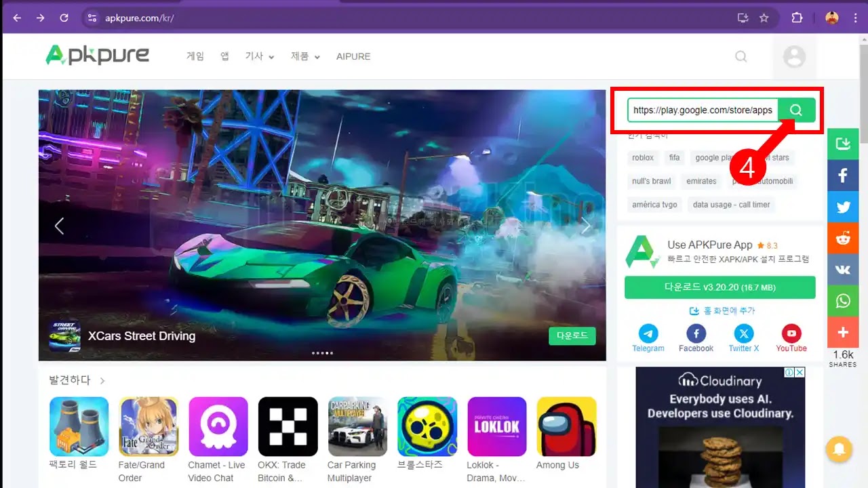Screen dimensions: 868x488
Task: Open the Among Us app thumbnail
Action: (x=567, y=426)
